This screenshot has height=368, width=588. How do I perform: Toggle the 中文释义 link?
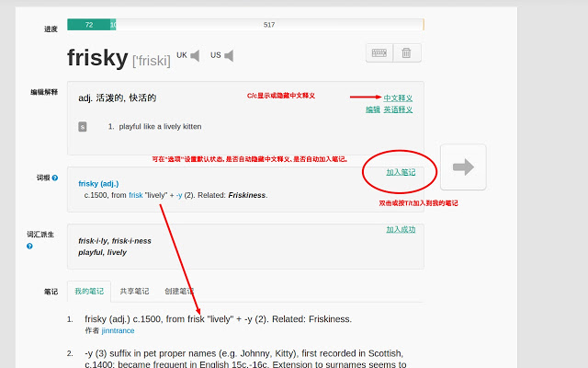tap(398, 98)
